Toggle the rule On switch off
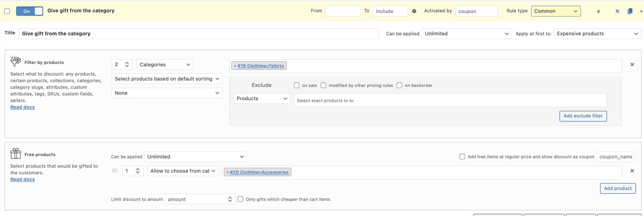 (30, 11)
